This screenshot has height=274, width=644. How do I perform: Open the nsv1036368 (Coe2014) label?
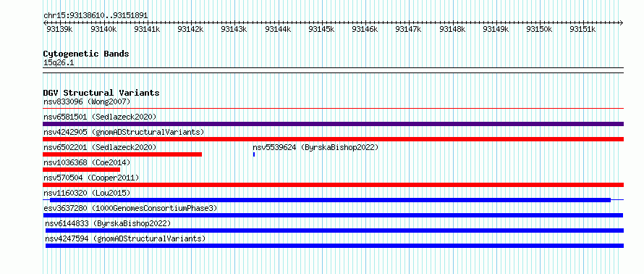pyautogui.click(x=87, y=162)
